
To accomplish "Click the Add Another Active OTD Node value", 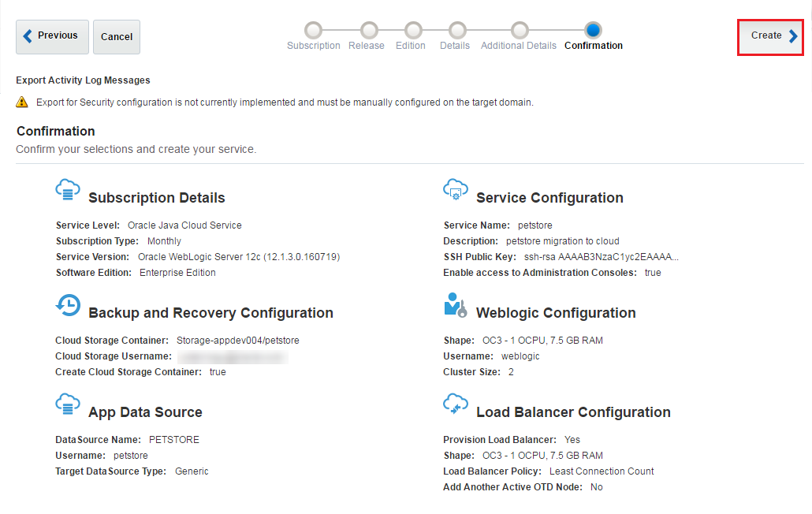I will click(597, 487).
